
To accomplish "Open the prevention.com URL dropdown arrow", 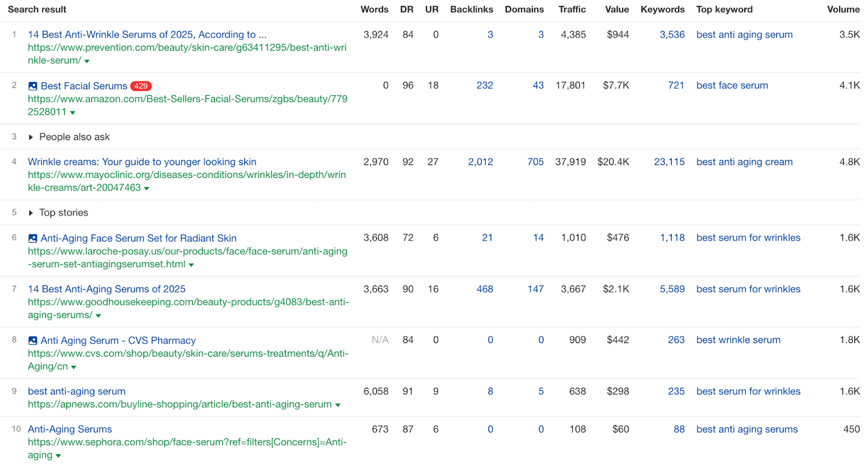I will (87, 61).
